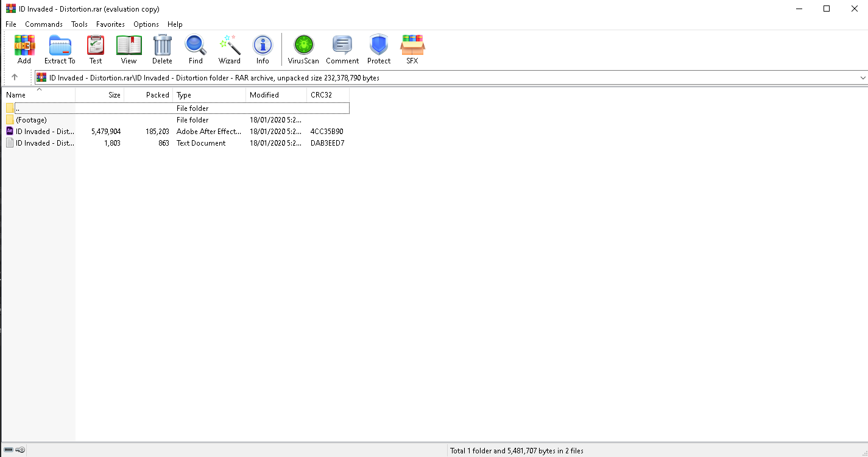Select the 'Adobe After Effect...' type cell
868x457 pixels.
209,132
